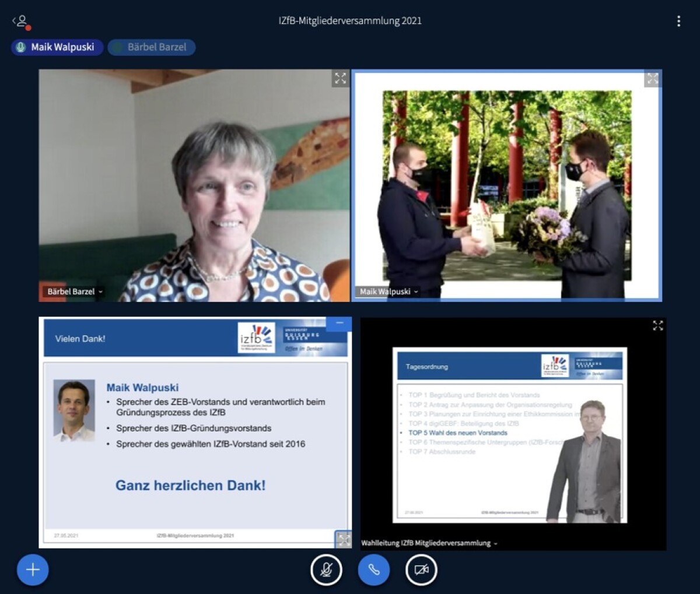Leave audio with the phone button
The height and width of the screenshot is (594, 700).
point(373,570)
